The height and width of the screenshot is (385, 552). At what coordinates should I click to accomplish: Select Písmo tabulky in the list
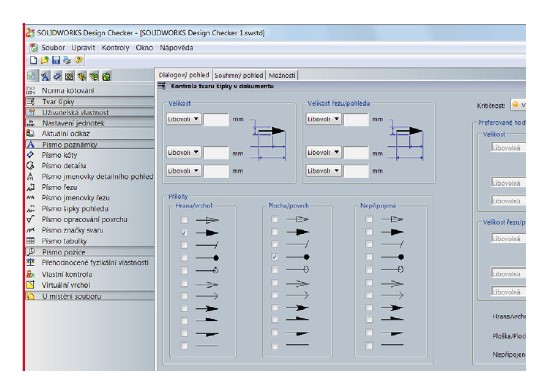click(64, 241)
